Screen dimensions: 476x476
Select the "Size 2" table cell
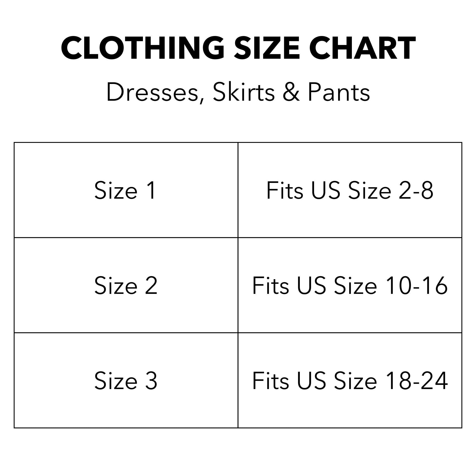pyautogui.click(x=126, y=285)
